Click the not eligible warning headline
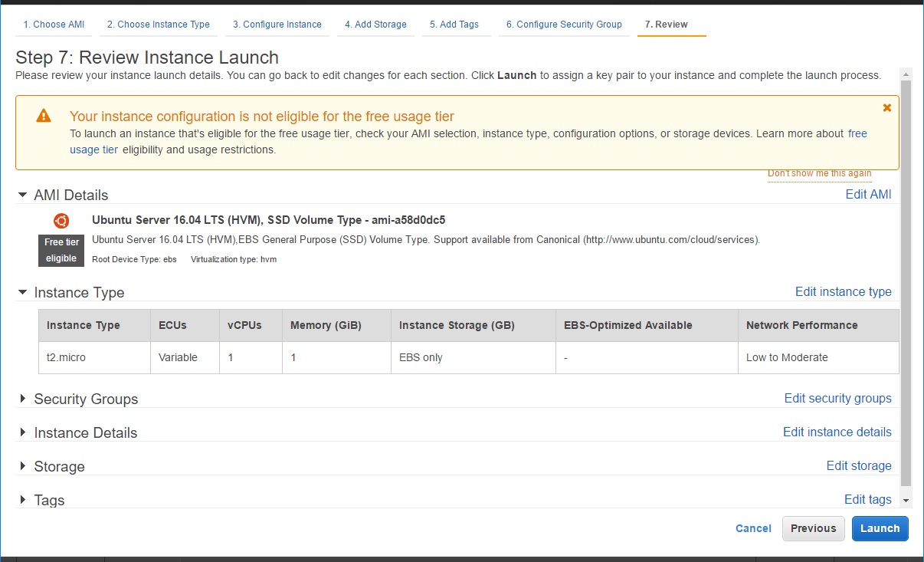 (262, 117)
